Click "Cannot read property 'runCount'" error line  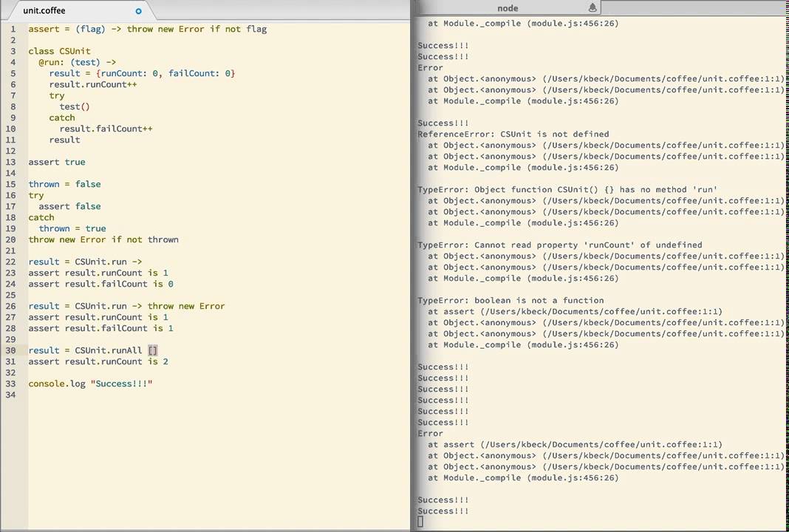(x=559, y=245)
